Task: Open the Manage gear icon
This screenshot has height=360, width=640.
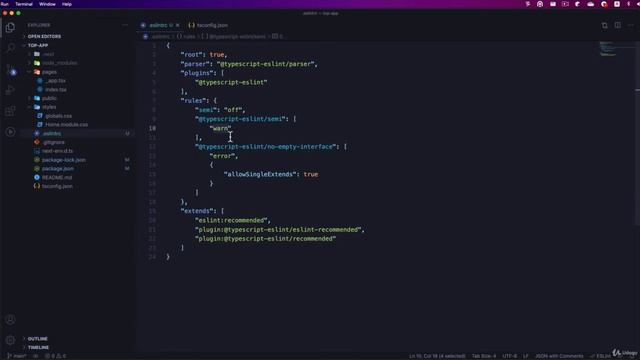Action: pyautogui.click(x=10, y=340)
